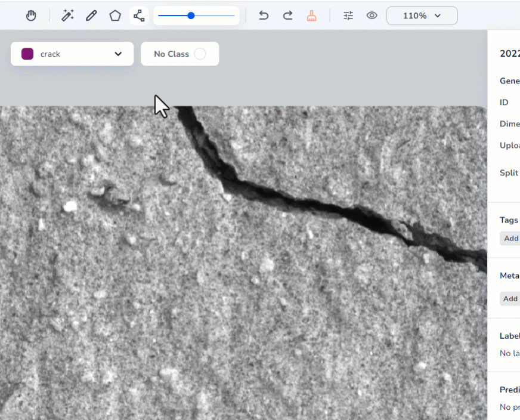Select the polygon annotation tool

115,16
